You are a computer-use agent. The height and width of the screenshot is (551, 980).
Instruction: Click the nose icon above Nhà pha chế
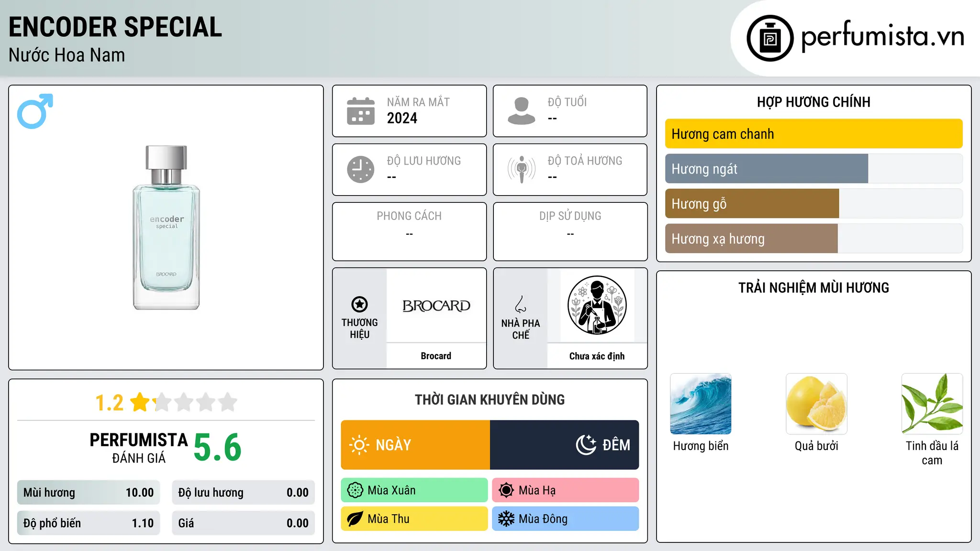point(521,304)
